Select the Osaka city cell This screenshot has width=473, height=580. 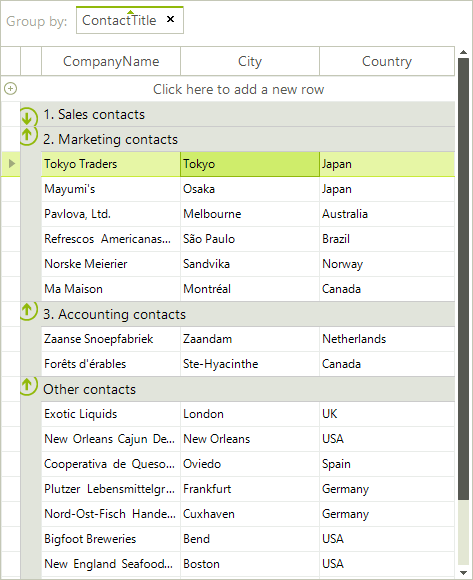[250, 189]
